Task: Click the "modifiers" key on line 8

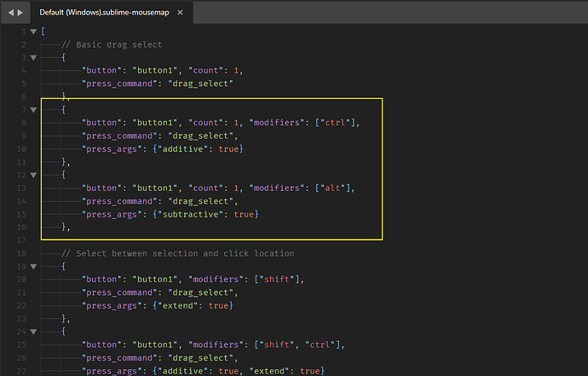Action: pyautogui.click(x=276, y=123)
